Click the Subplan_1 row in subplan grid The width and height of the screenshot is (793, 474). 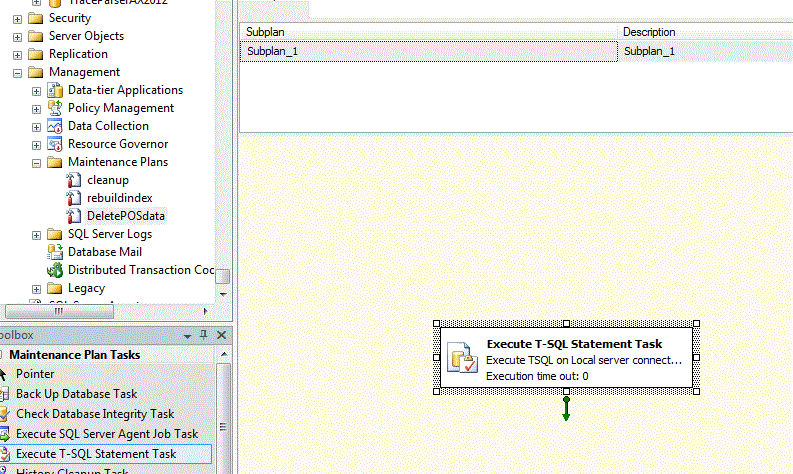[428, 51]
